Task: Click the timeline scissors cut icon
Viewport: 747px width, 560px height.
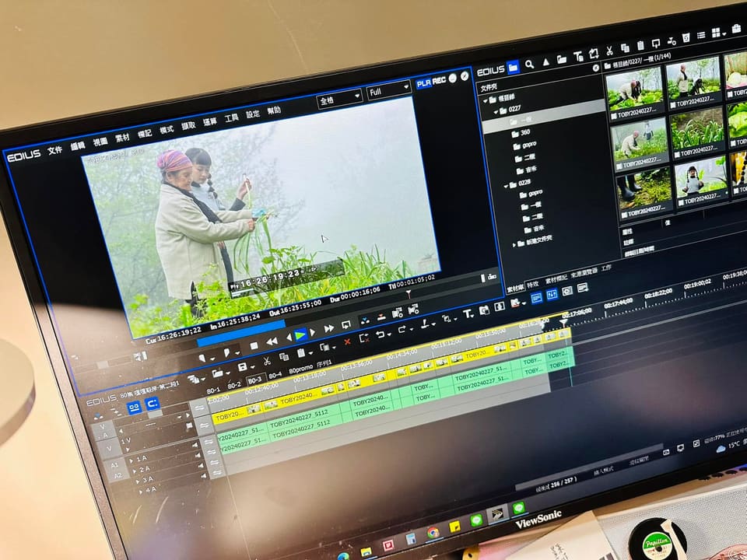Action: click(x=267, y=361)
